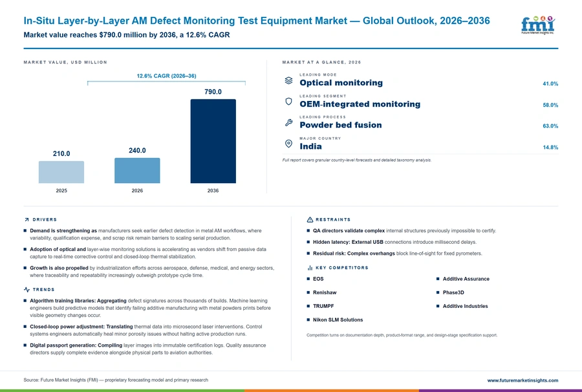Click the 790.0 value above the chart bar

click(213, 92)
